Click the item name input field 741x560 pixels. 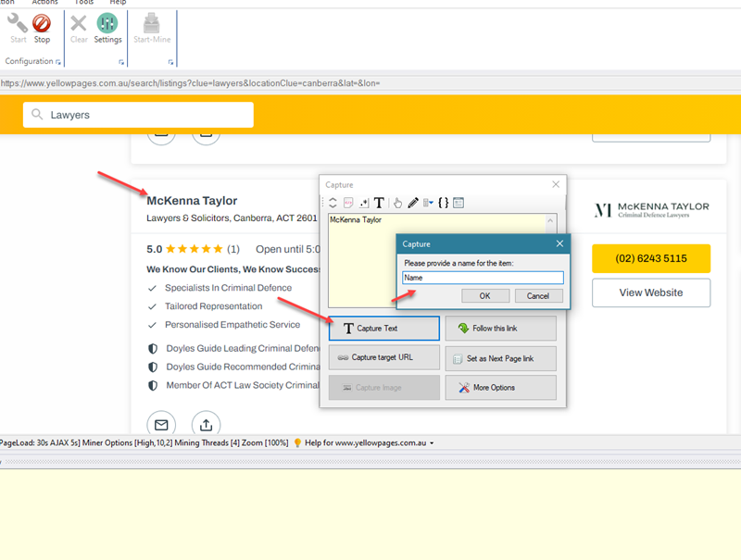click(483, 277)
